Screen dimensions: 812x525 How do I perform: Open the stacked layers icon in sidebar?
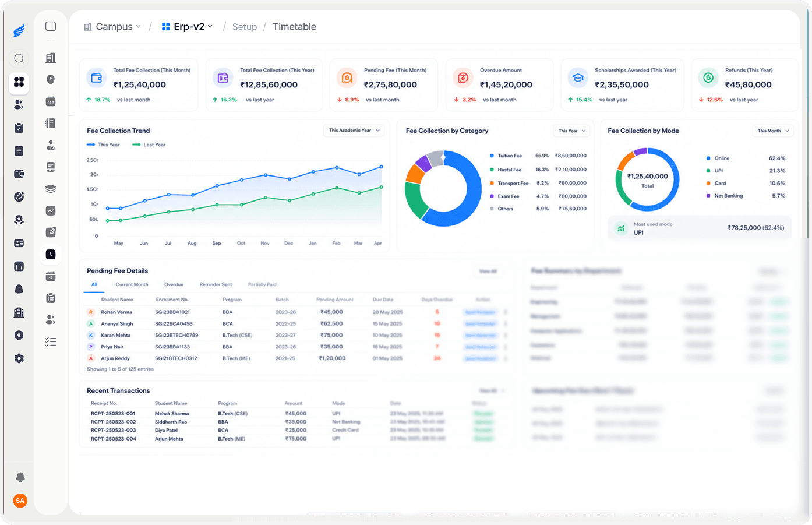pyautogui.click(x=51, y=189)
